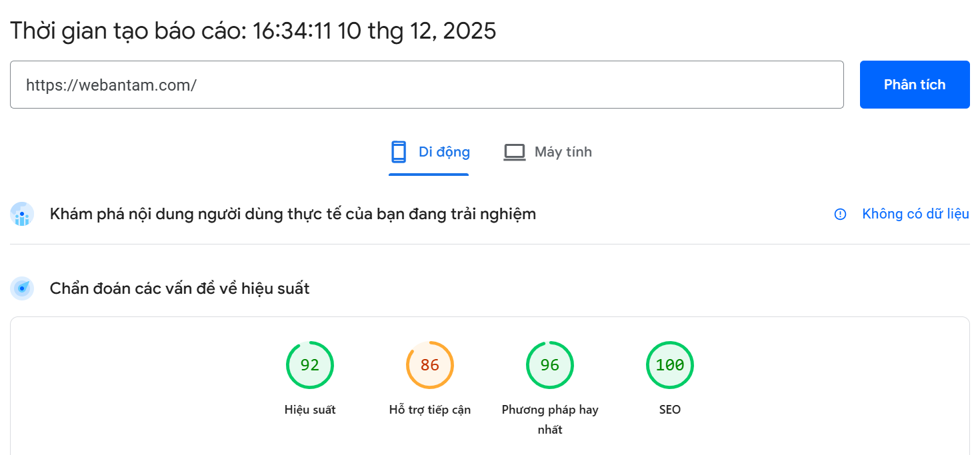
Task: Click the Khám phá nội dung section title
Action: 292,214
